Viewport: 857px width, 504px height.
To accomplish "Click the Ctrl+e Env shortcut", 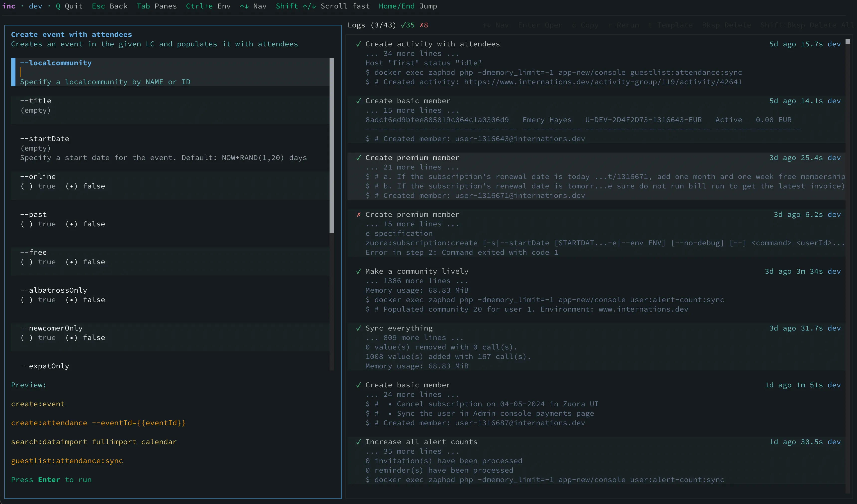I will pos(208,6).
